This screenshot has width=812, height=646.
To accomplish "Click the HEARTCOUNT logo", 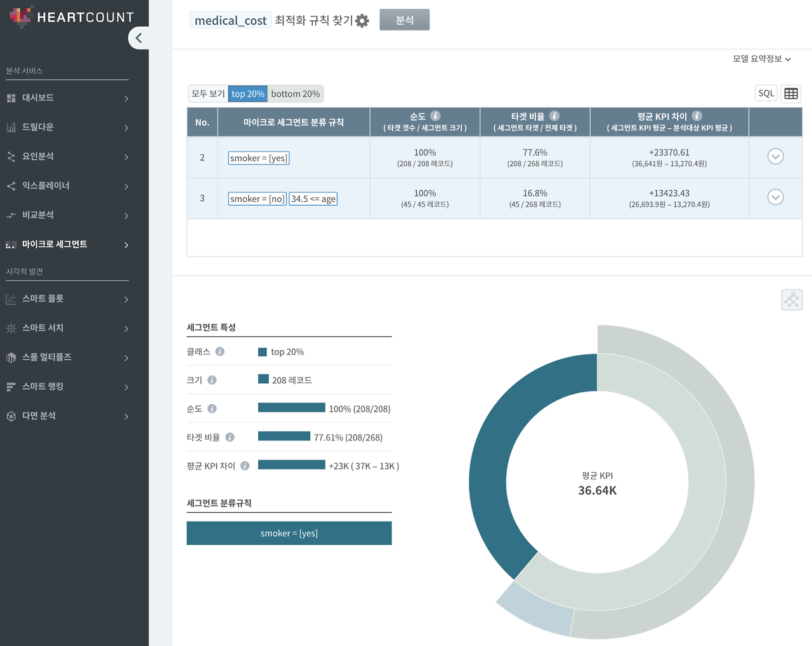I will click(72, 17).
